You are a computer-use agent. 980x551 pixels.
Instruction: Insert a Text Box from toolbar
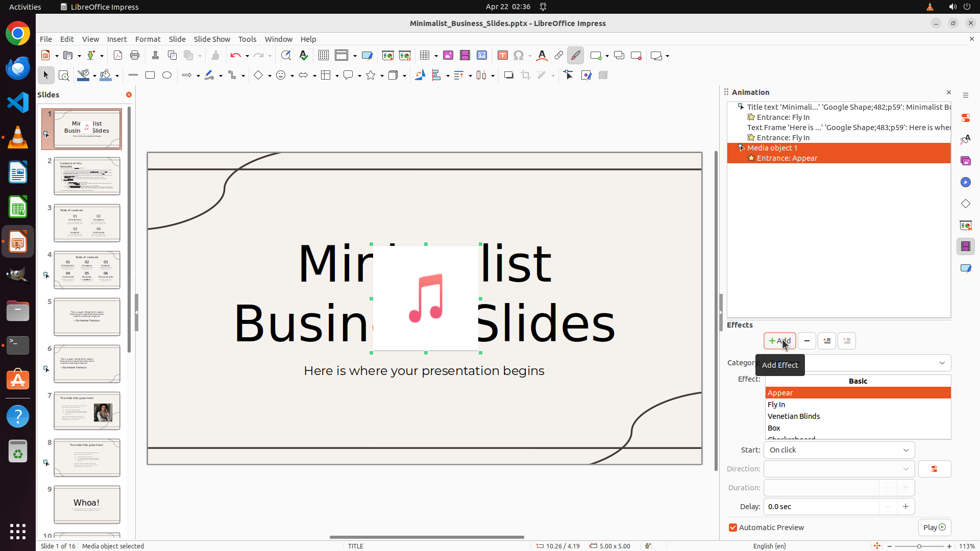(x=502, y=56)
